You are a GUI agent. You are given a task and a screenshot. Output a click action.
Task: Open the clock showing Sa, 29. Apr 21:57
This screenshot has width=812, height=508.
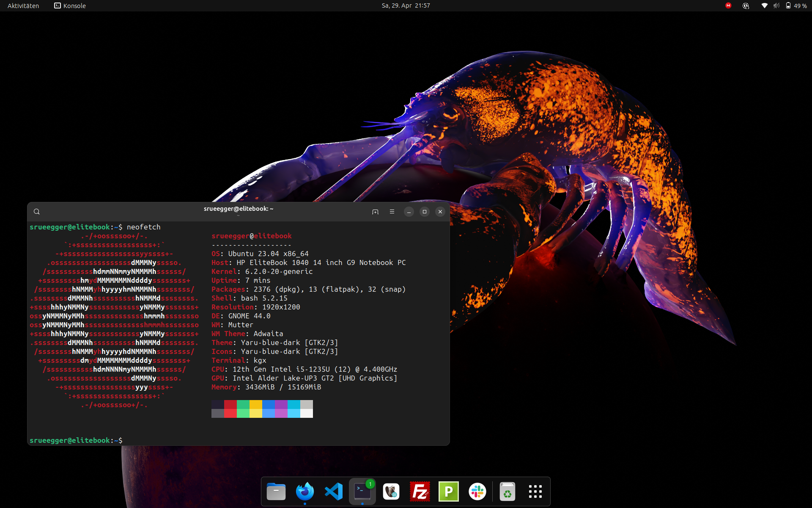[406, 6]
